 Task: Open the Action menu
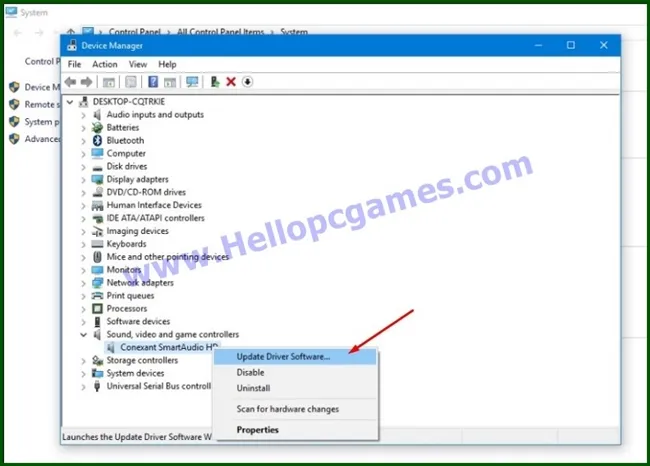105,64
